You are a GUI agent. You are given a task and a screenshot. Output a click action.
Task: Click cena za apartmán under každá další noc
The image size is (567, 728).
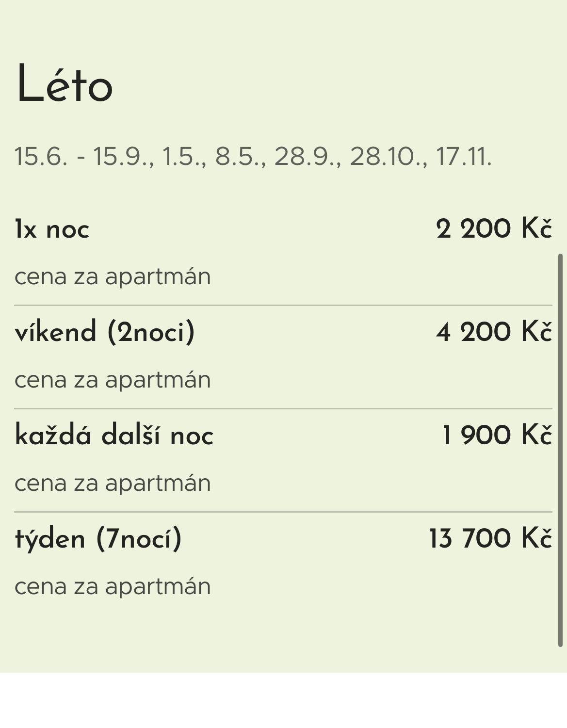coord(113,483)
